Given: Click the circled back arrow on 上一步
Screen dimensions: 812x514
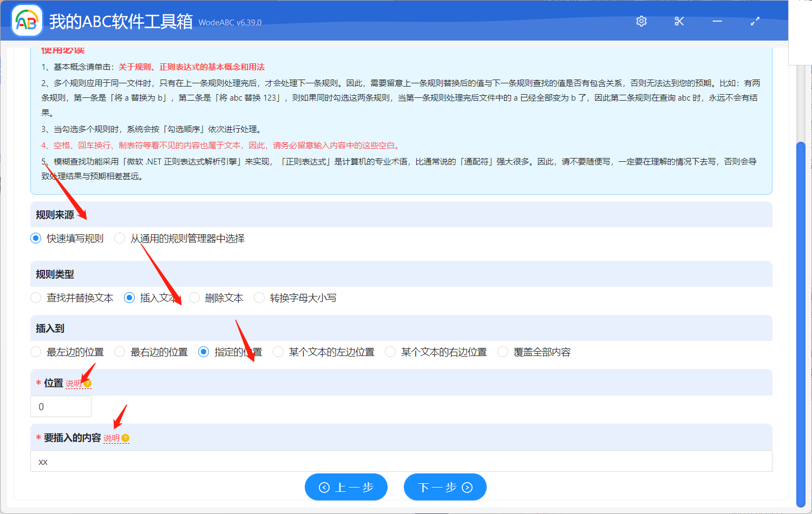Looking at the screenshot, I should tap(324, 487).
